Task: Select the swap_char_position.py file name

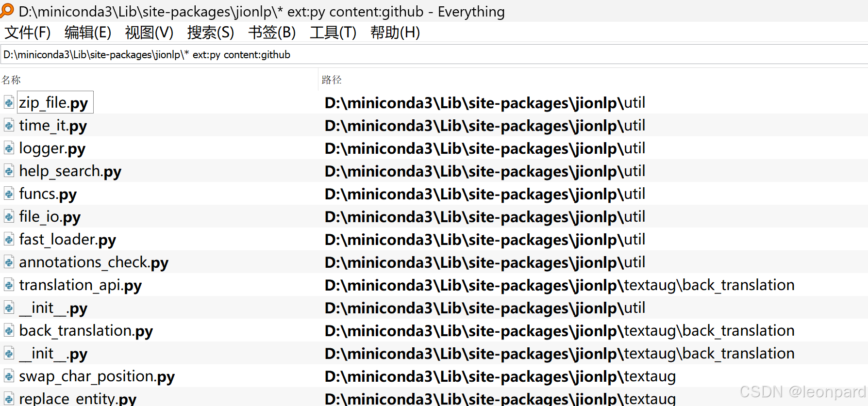Action: pos(97,376)
